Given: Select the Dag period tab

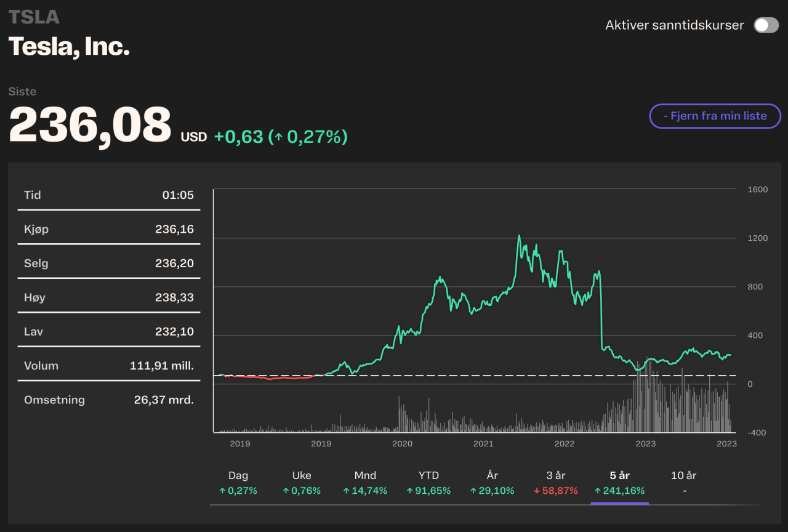Looking at the screenshot, I should point(238,483).
